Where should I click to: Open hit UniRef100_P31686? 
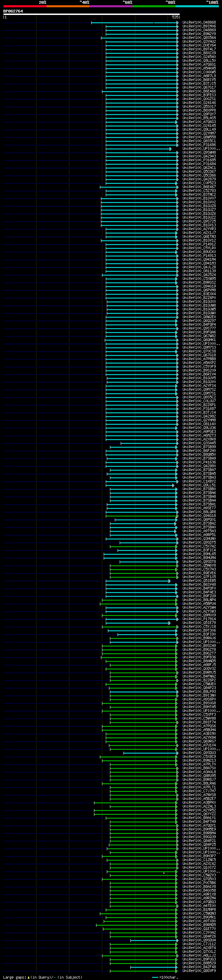[199, 145]
